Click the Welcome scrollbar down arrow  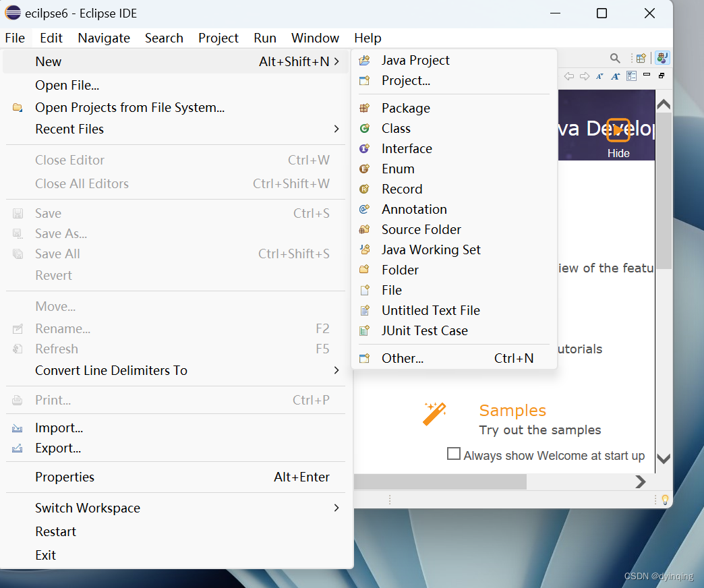tap(664, 459)
